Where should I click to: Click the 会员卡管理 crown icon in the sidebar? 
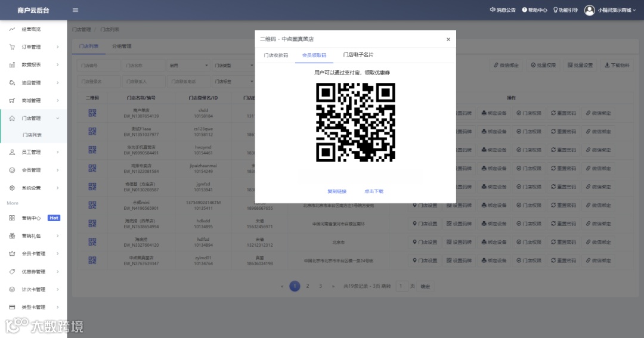pyautogui.click(x=12, y=254)
